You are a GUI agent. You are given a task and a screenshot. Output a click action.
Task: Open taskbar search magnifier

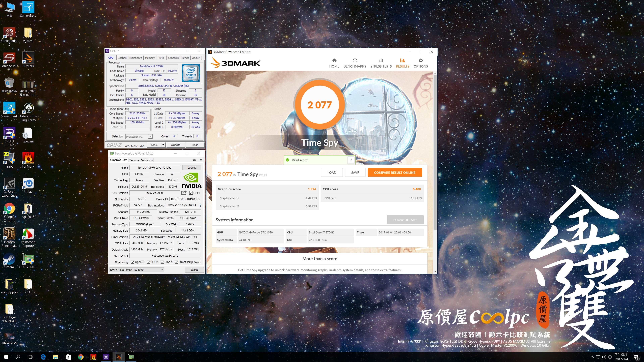pyautogui.click(x=18, y=357)
